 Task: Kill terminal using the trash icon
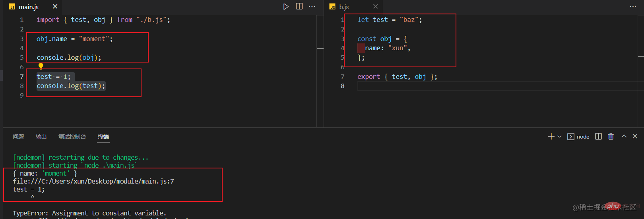pos(611,137)
